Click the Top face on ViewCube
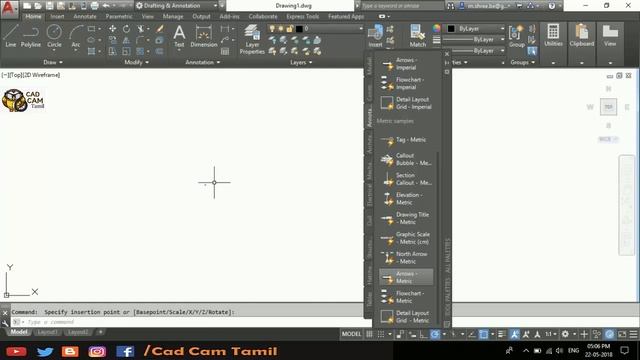This screenshot has width=640, height=360. click(608, 107)
